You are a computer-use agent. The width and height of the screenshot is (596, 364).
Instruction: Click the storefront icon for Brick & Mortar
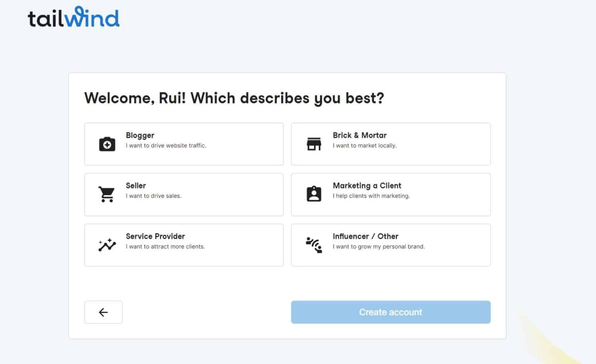pos(314,144)
